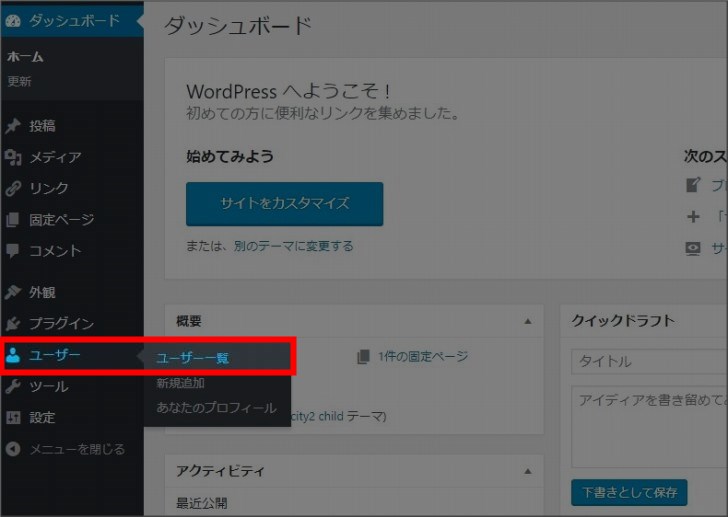Choose 新規追加 in the users submenu
This screenshot has width=728, height=517.
point(180,383)
